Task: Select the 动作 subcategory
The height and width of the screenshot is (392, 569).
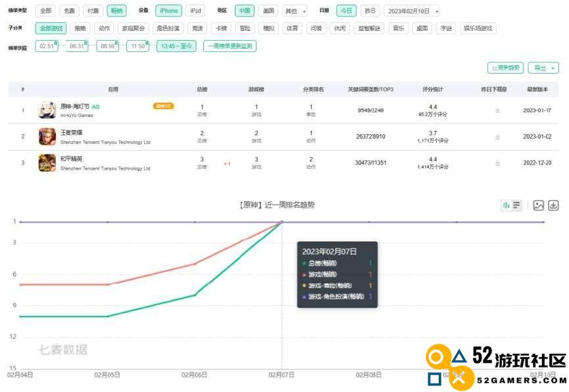Action: coord(104,28)
